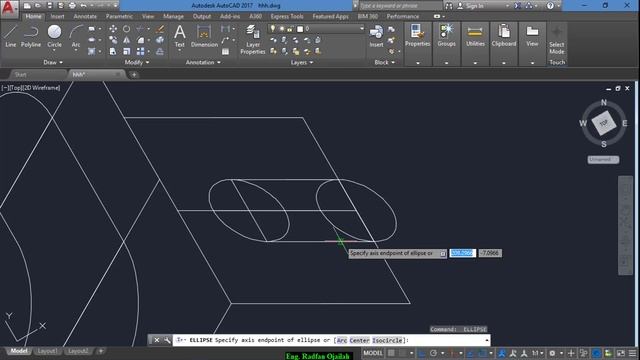
Task: Choose the Arc command option
Action: 342,340
